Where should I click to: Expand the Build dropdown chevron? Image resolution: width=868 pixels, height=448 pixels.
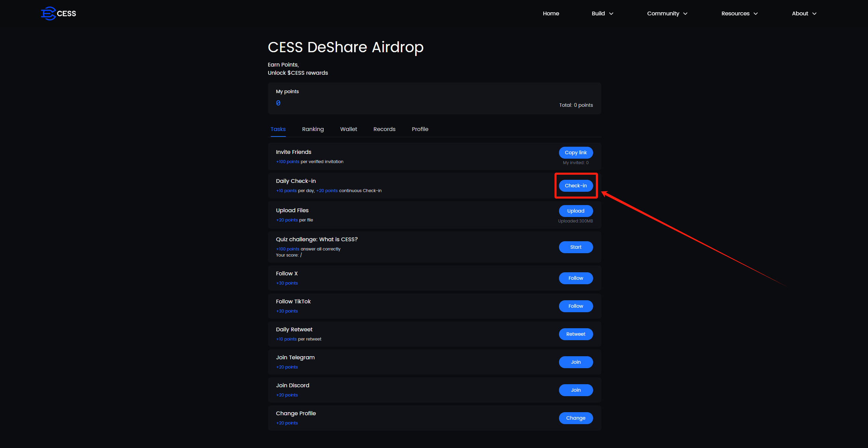[611, 14]
